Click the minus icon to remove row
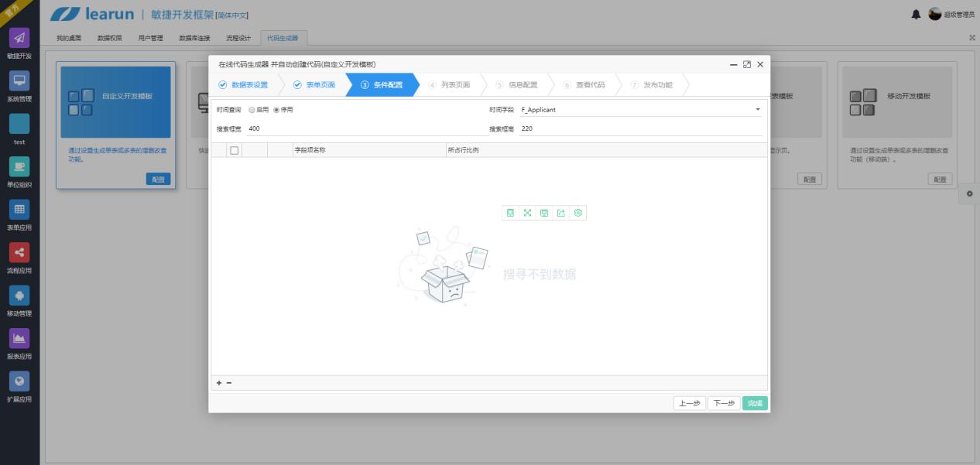 [x=228, y=383]
